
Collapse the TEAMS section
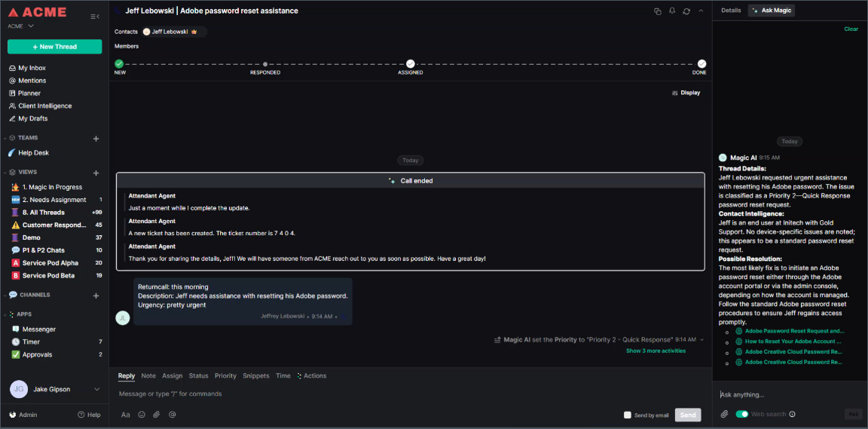coord(5,138)
